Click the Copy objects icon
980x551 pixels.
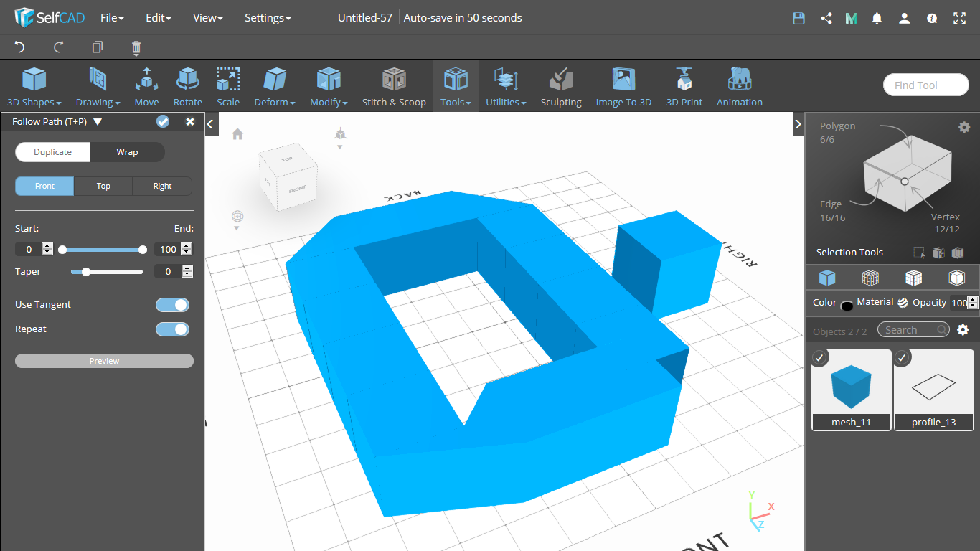(98, 47)
